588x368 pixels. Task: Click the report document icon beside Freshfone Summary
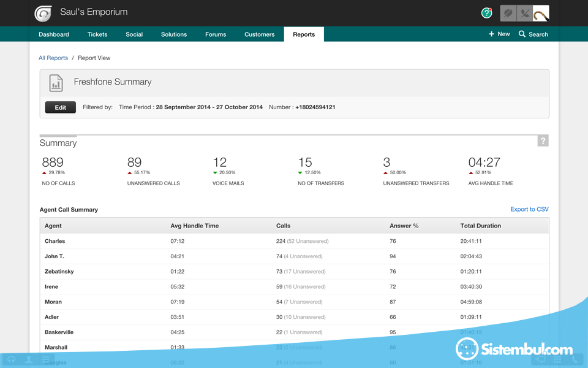56,83
